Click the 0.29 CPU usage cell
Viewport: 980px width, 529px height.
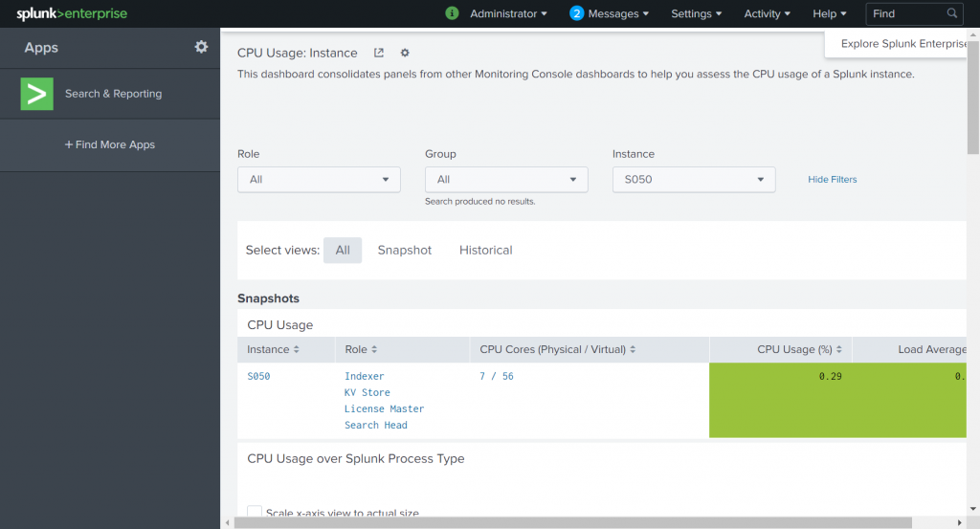781,400
